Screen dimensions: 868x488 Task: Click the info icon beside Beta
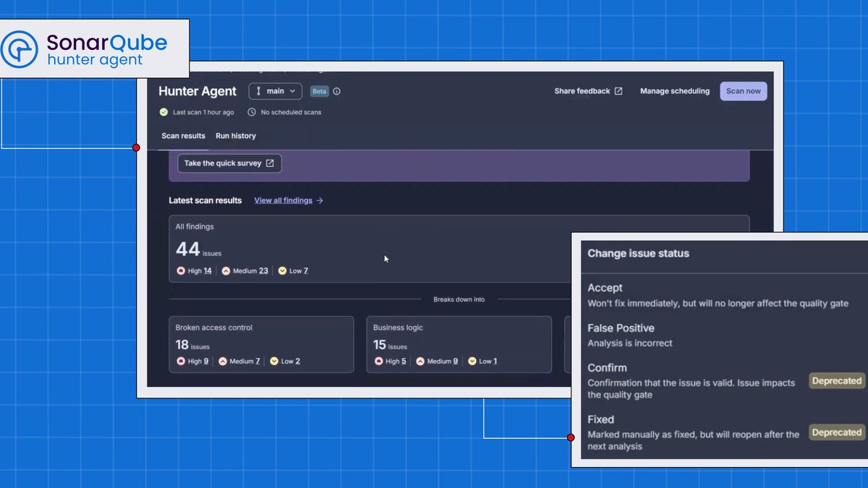click(337, 91)
